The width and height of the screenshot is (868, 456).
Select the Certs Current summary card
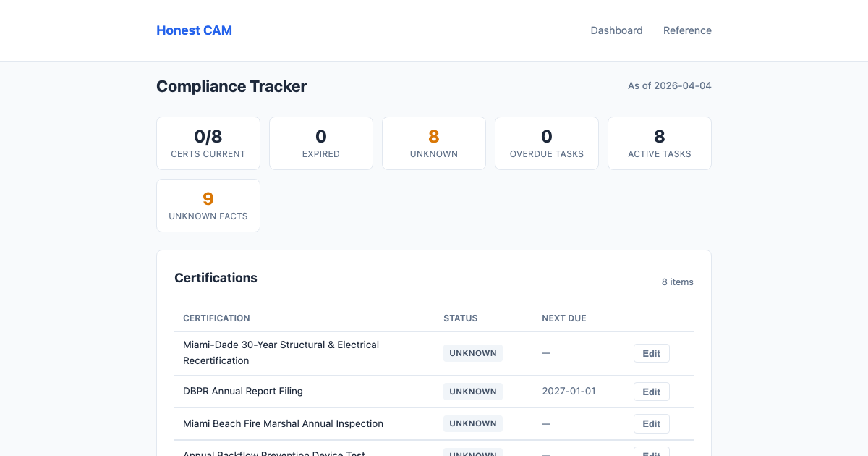pyautogui.click(x=208, y=143)
